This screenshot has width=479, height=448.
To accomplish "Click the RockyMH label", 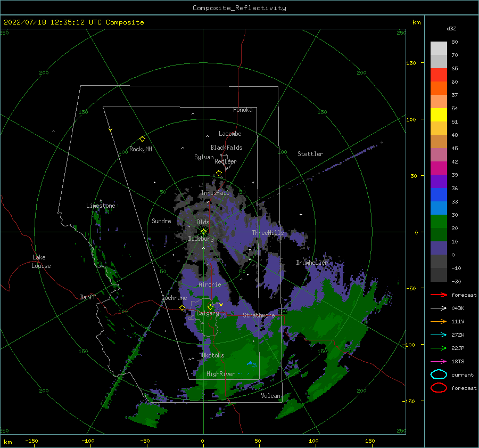I will tap(141, 149).
